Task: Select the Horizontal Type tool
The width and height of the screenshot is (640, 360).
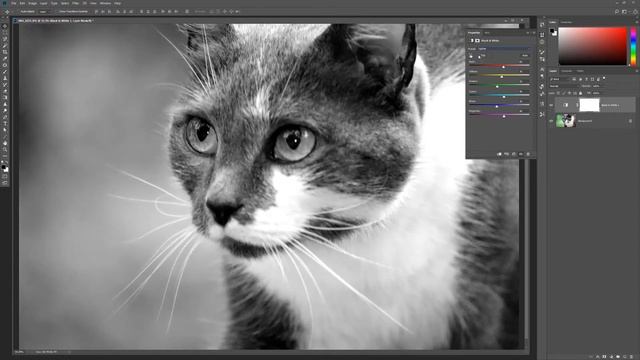Action: click(x=5, y=124)
